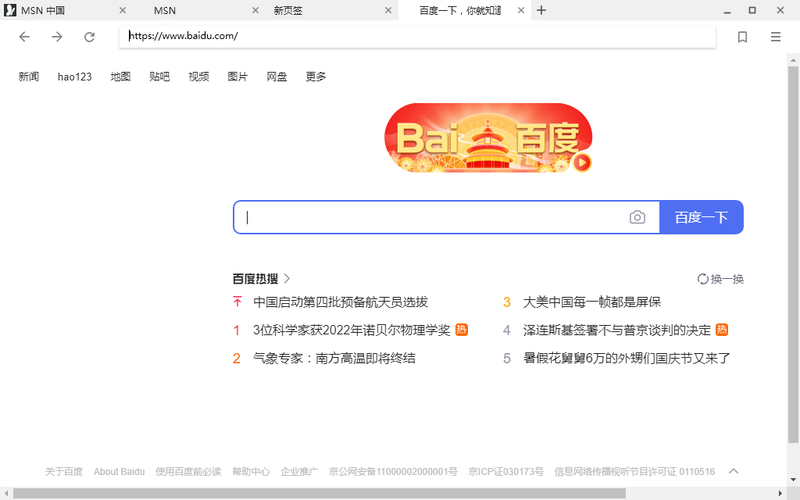Open 百度热搜 heading link

coord(255,279)
